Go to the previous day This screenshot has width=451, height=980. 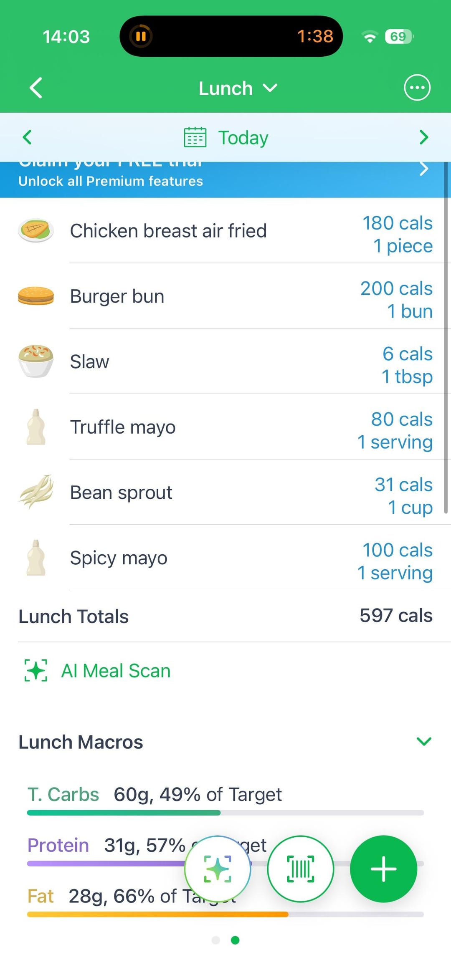pos(28,137)
